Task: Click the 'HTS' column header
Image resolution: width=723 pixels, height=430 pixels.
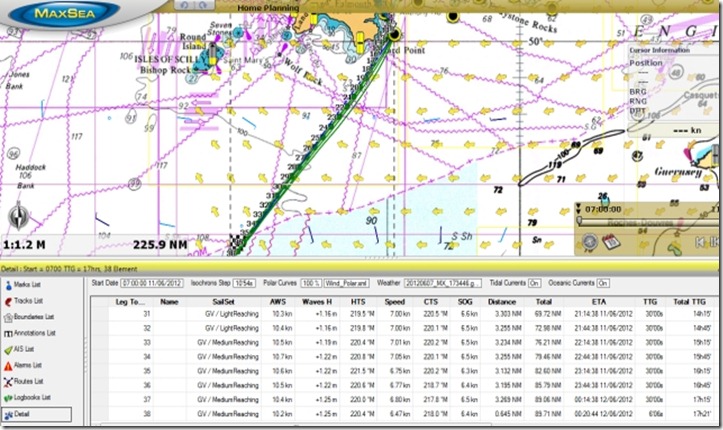Action: [358, 302]
